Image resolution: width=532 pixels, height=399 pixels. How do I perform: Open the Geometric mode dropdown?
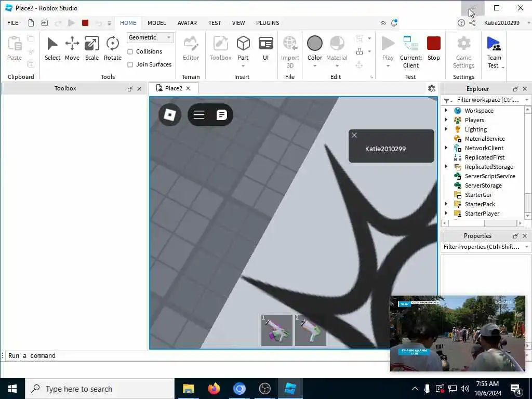pos(150,37)
